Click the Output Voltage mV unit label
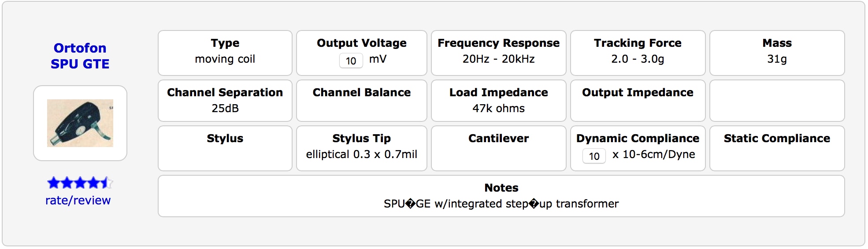The height and width of the screenshot is (249, 868). pyautogui.click(x=378, y=59)
